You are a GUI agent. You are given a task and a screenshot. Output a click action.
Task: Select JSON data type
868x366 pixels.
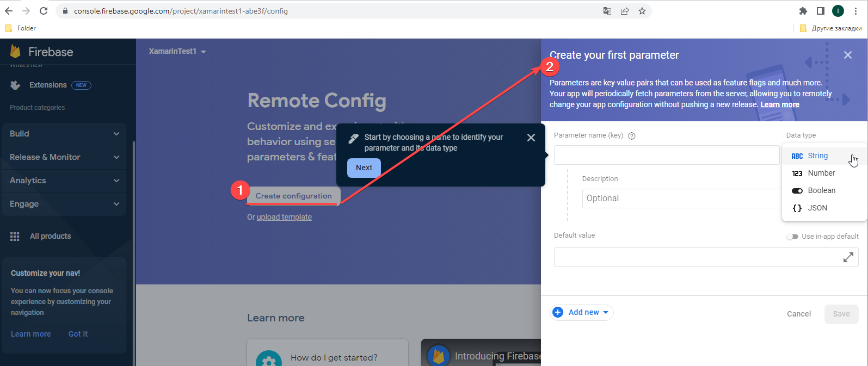[824, 208]
